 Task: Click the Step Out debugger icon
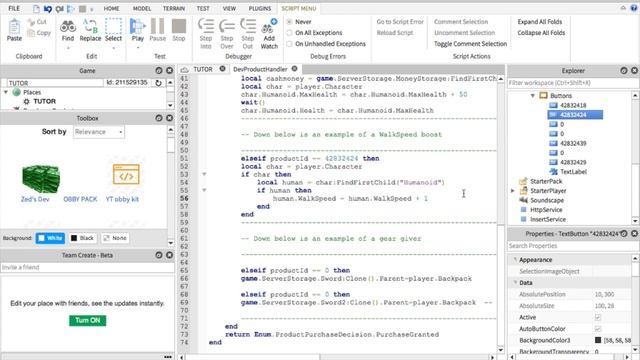click(x=248, y=26)
